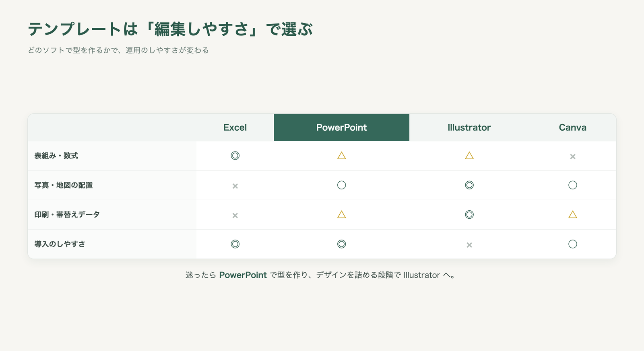Click the row label 写真・地図の配置

(64, 185)
